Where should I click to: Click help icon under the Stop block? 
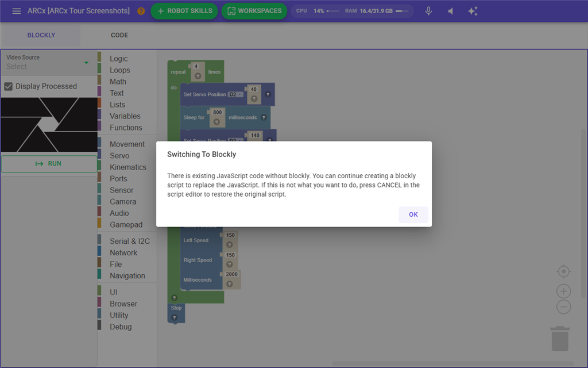click(175, 317)
